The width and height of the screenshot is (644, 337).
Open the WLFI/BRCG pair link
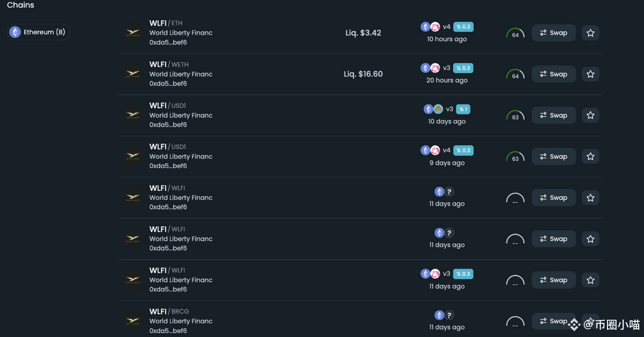(x=169, y=311)
